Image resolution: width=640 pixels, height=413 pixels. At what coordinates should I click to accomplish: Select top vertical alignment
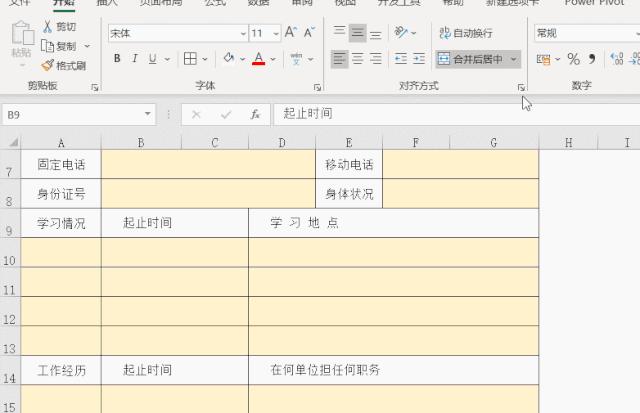(x=339, y=32)
